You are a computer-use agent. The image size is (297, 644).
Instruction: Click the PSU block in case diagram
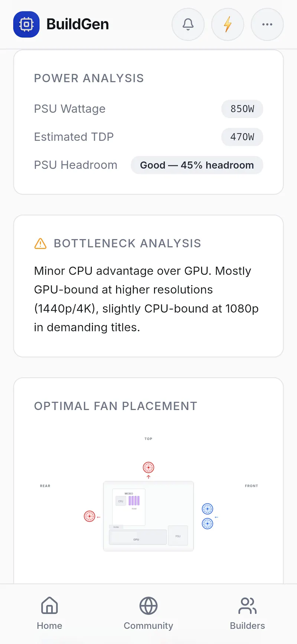tap(178, 535)
